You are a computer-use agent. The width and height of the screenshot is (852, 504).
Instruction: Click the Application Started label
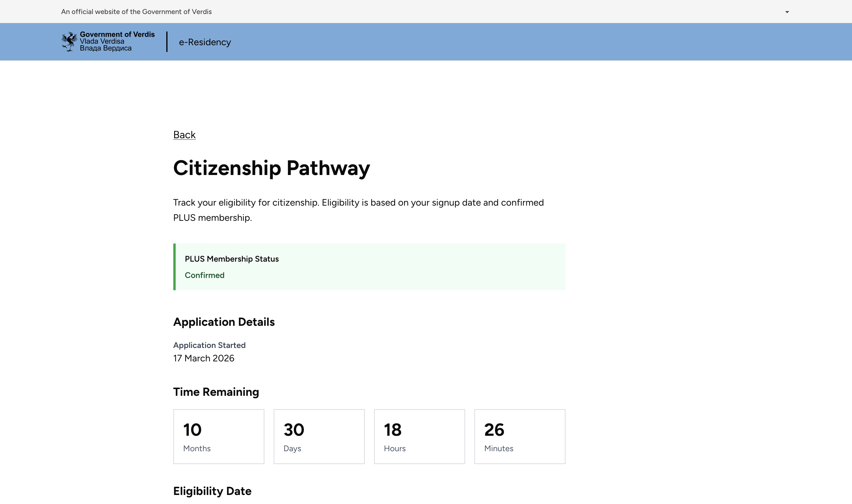click(209, 345)
